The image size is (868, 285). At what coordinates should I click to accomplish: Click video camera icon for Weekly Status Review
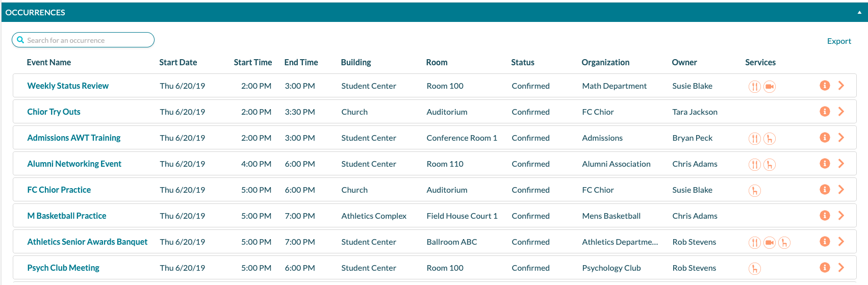pos(770,87)
